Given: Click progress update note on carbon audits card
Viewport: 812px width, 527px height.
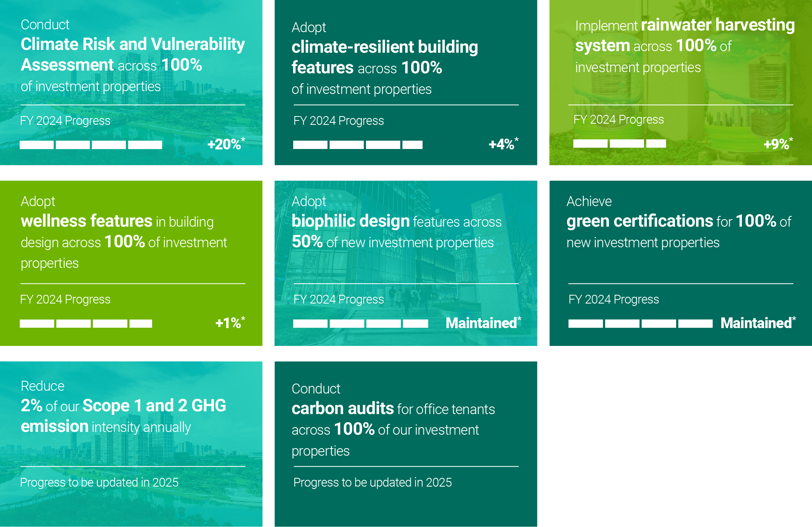Looking at the screenshot, I should 373,482.
